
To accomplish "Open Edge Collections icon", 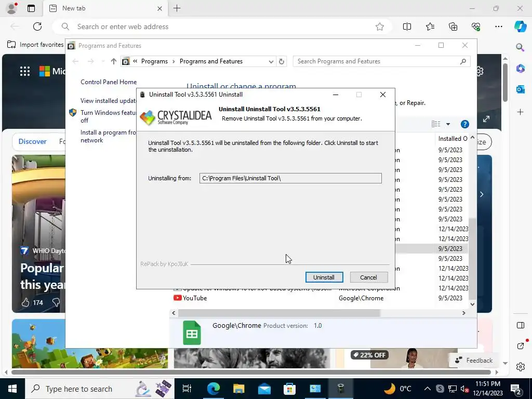I will pyautogui.click(x=453, y=26).
